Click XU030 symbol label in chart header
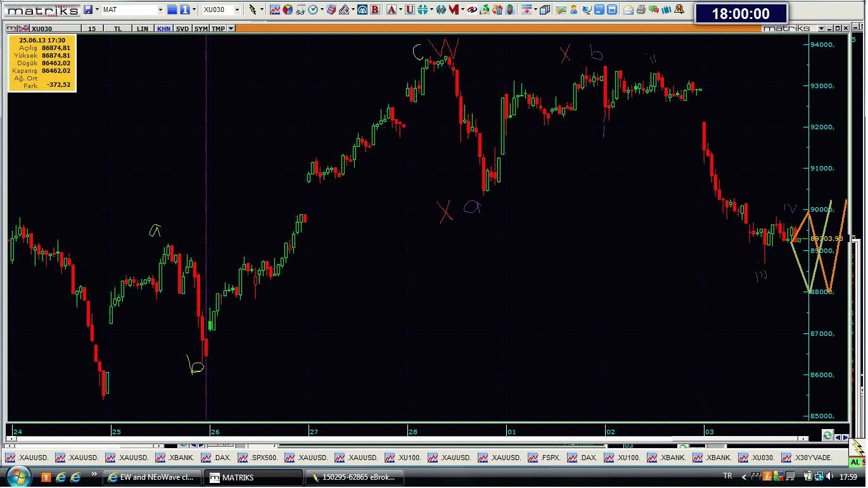This screenshot has width=868, height=488. 41,29
